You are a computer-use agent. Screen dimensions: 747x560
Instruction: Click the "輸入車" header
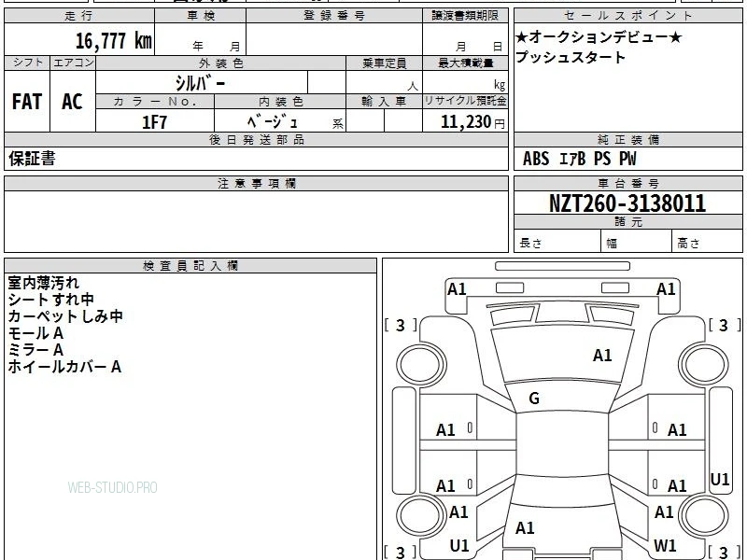point(384,102)
